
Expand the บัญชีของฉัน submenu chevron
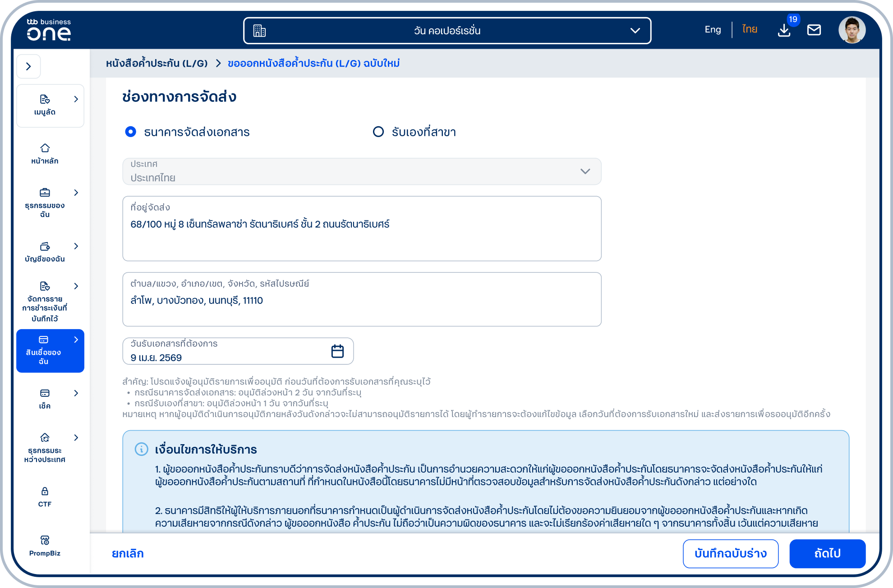(x=76, y=246)
